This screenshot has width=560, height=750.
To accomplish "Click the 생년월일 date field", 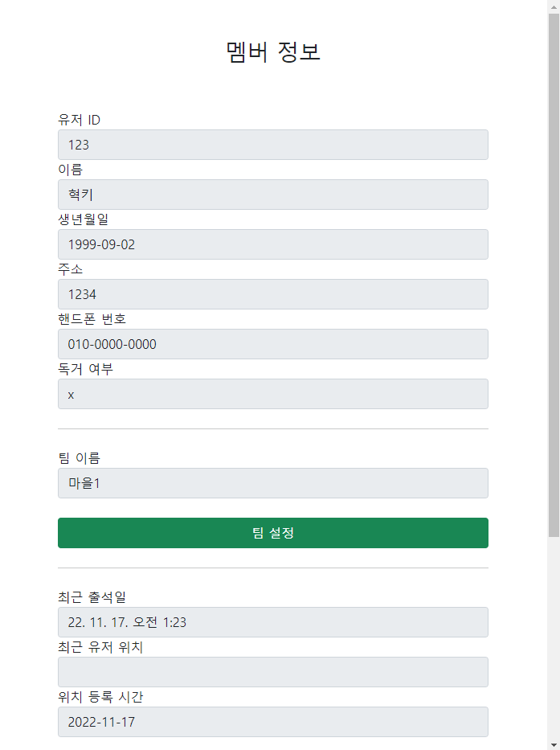I will click(x=272, y=244).
